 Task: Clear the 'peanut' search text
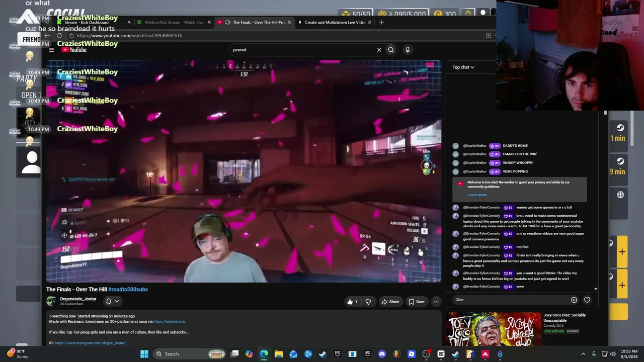click(x=379, y=50)
